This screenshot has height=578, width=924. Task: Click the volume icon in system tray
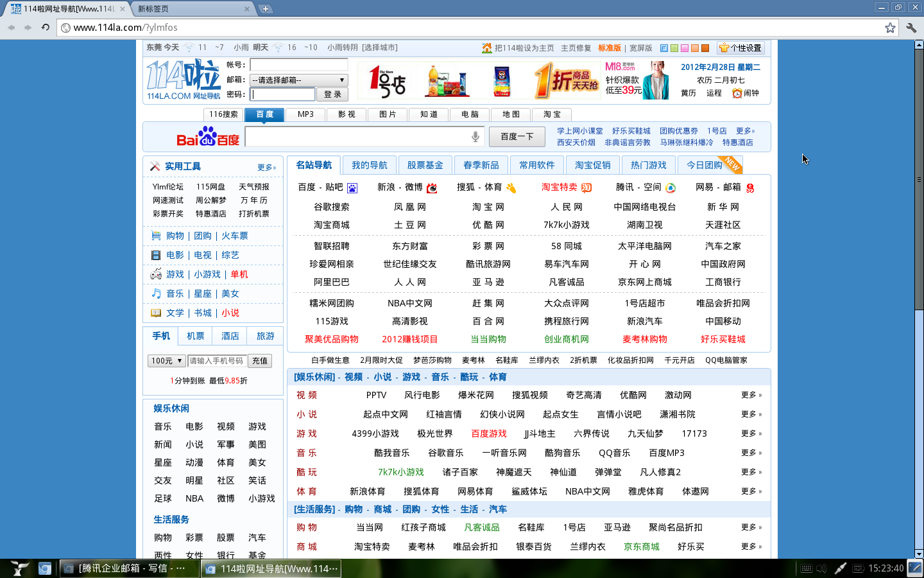click(821, 568)
